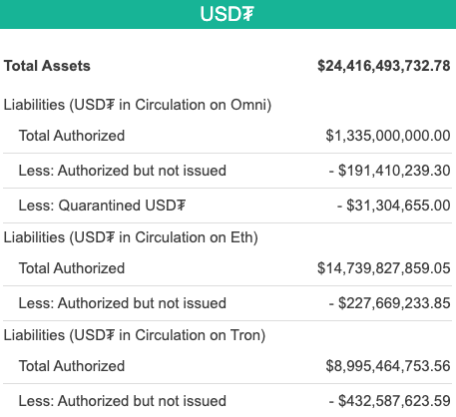Click the Tron Total Authorized row label
The width and height of the screenshot is (456, 417).
[72, 366]
